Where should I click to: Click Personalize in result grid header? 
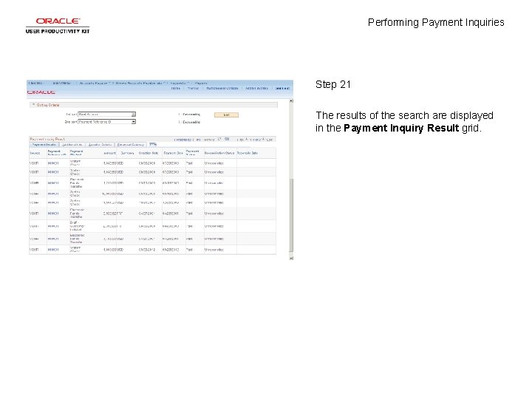pyautogui.click(x=183, y=140)
